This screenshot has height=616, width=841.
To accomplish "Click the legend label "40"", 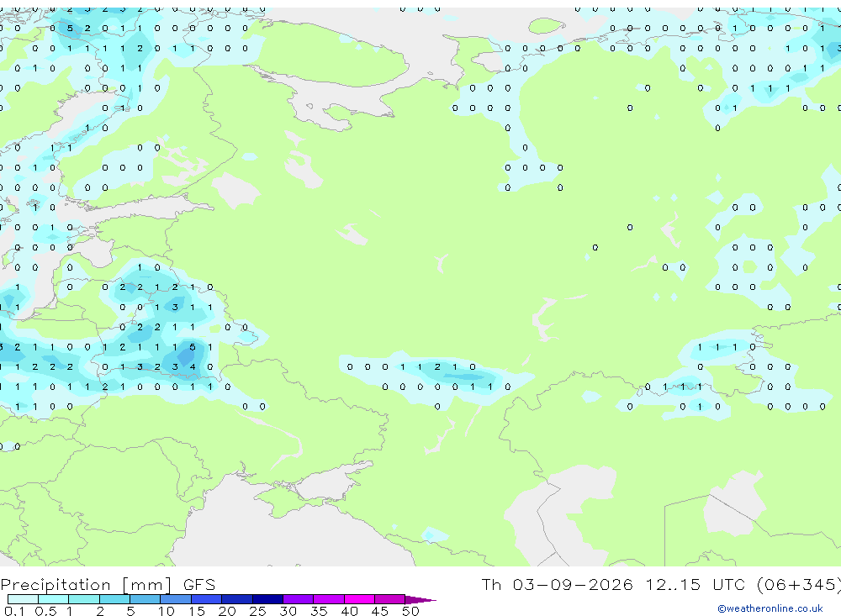I will pos(350,611).
